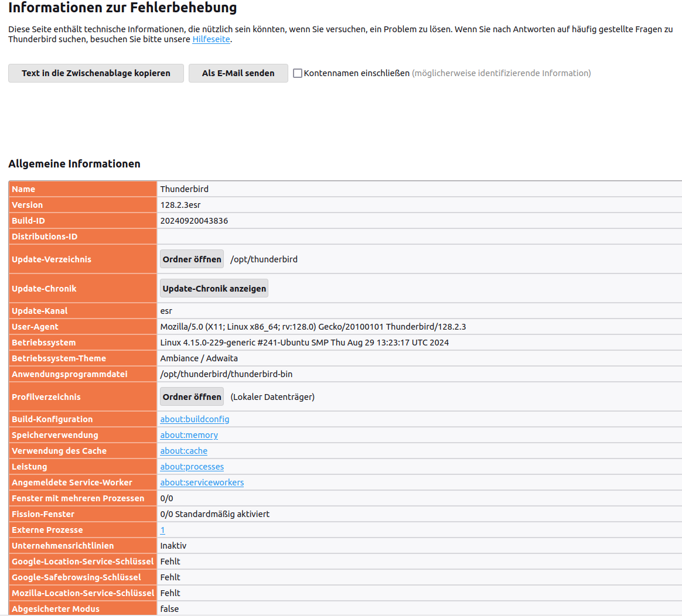Enable the 'Kontennamen einschließen' checkbox

(x=298, y=73)
